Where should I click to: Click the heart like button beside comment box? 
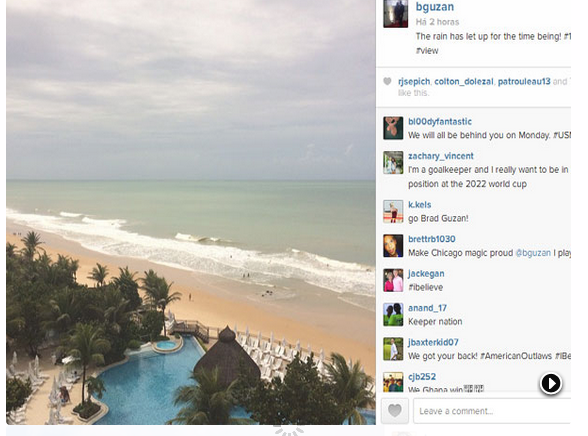click(x=394, y=411)
